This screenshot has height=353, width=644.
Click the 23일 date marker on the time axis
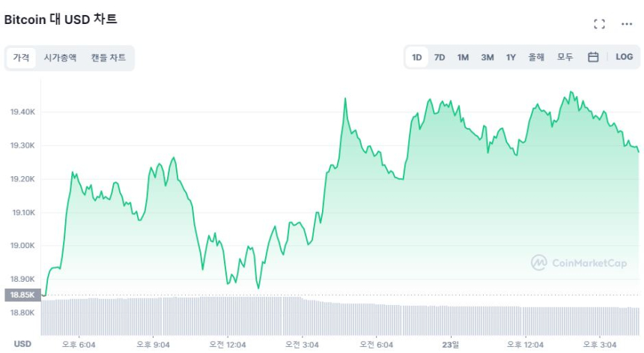(449, 344)
